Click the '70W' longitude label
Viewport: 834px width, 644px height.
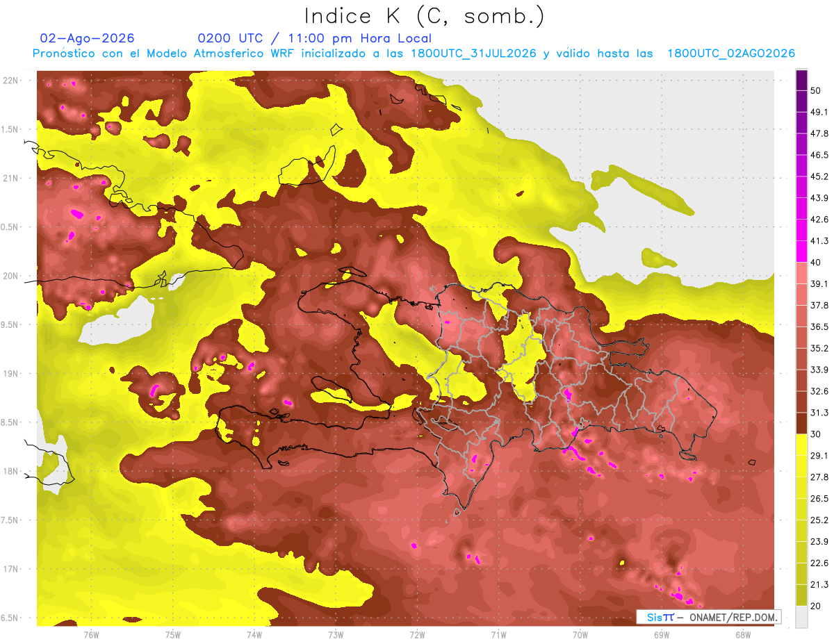580,634
